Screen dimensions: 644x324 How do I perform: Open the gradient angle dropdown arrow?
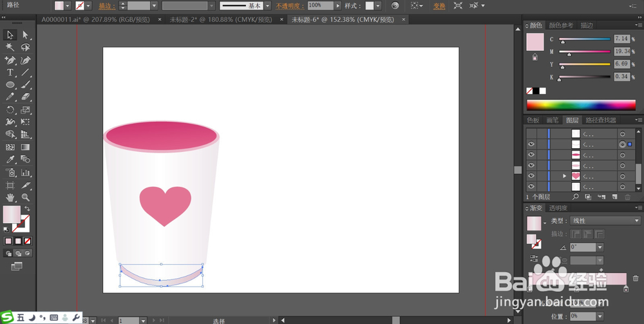pos(600,247)
